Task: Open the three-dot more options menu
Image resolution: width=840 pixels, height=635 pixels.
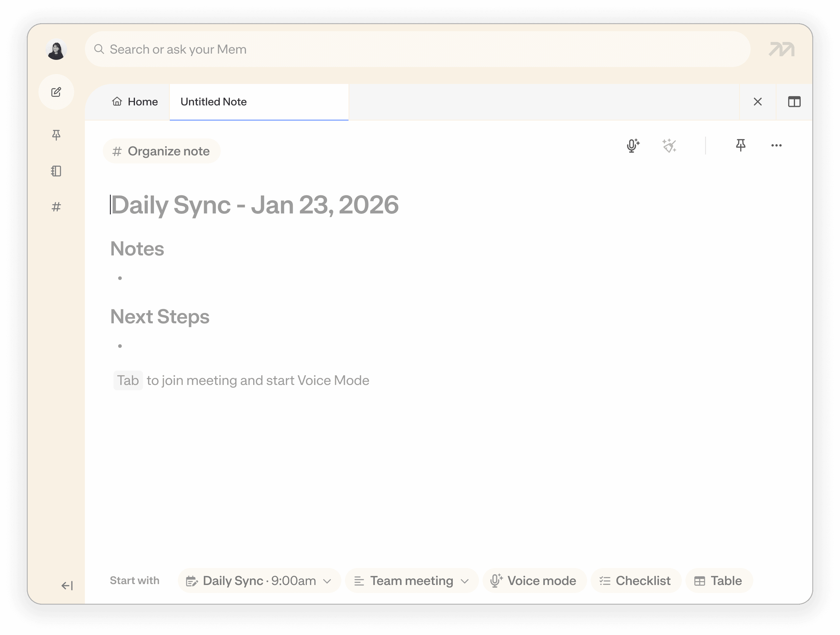Action: pyautogui.click(x=776, y=145)
